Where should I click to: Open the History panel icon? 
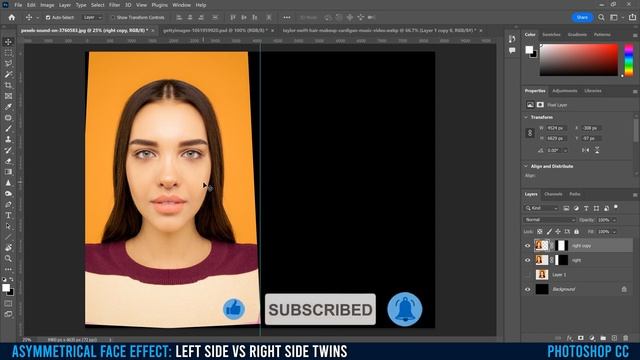pos(512,39)
